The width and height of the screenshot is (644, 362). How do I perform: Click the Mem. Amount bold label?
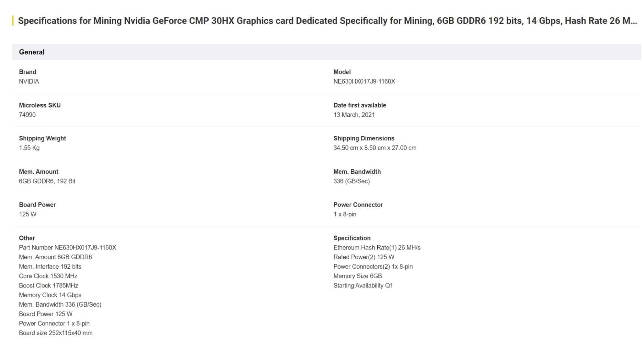(x=39, y=172)
